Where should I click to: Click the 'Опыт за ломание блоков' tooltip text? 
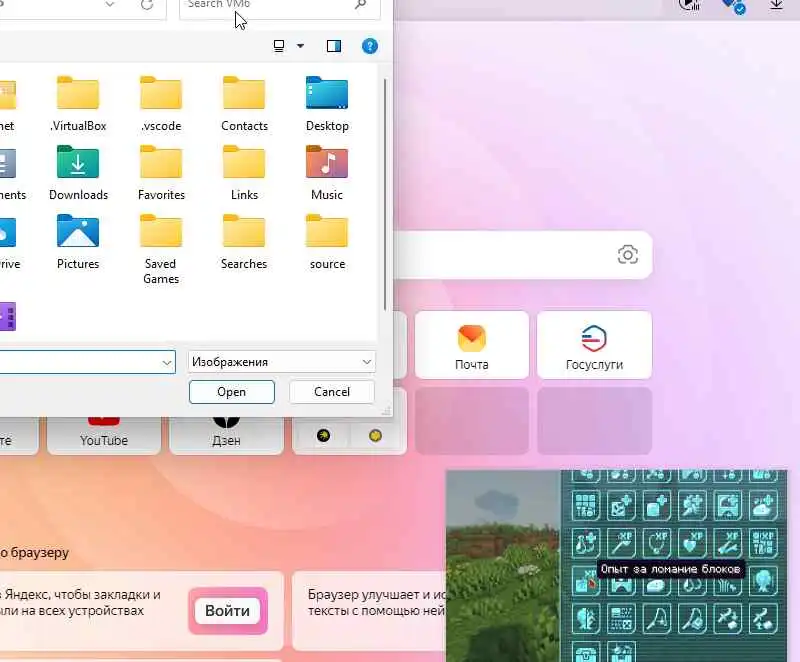670,569
